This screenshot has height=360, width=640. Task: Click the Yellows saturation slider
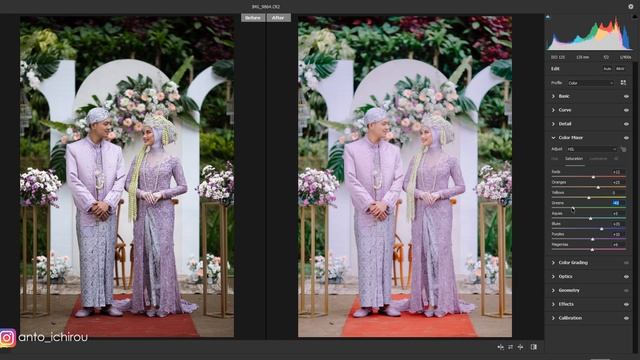(x=588, y=198)
